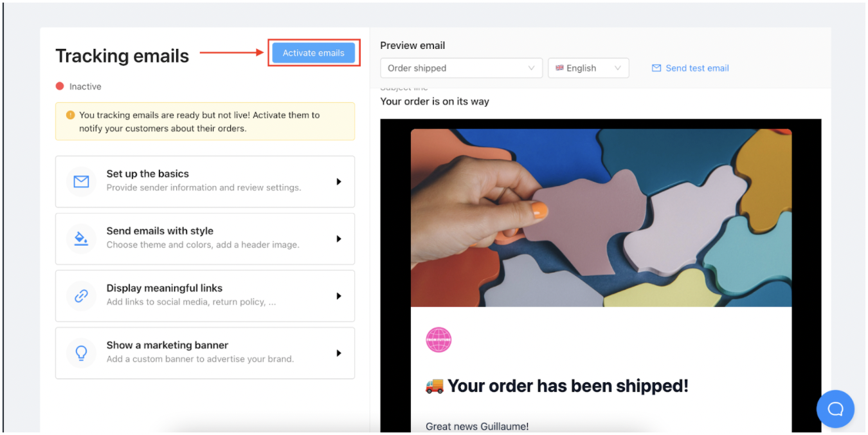Click the puzzle header image in email preview
The height and width of the screenshot is (435, 868).
point(601,218)
